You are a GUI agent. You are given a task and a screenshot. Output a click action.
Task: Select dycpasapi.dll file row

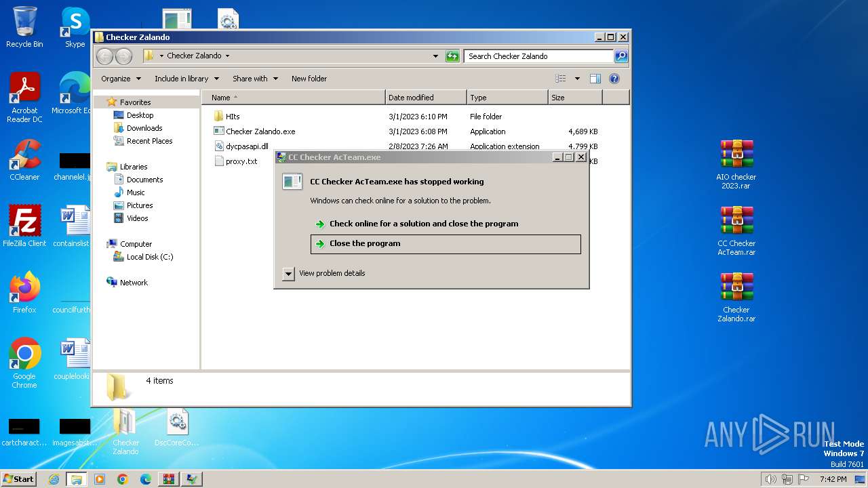click(x=405, y=146)
